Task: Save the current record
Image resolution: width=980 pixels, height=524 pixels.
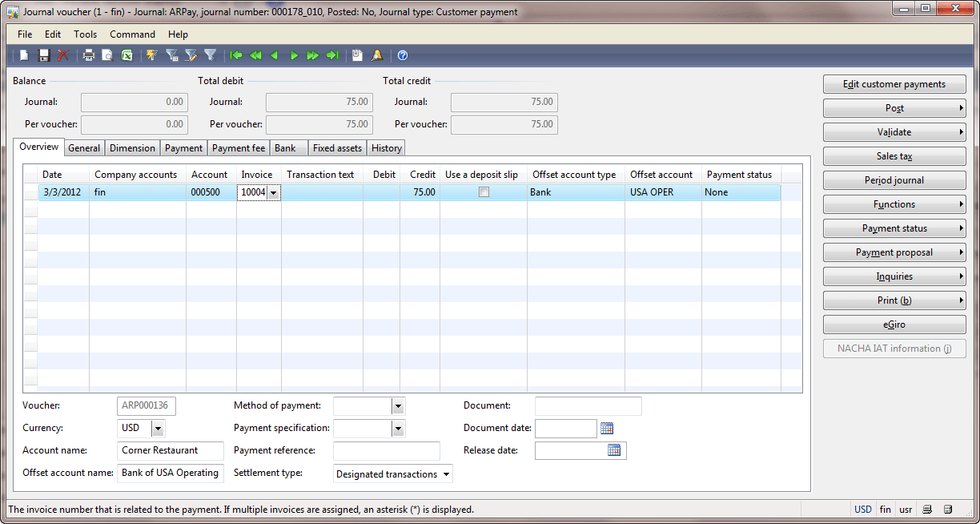Action: point(42,54)
